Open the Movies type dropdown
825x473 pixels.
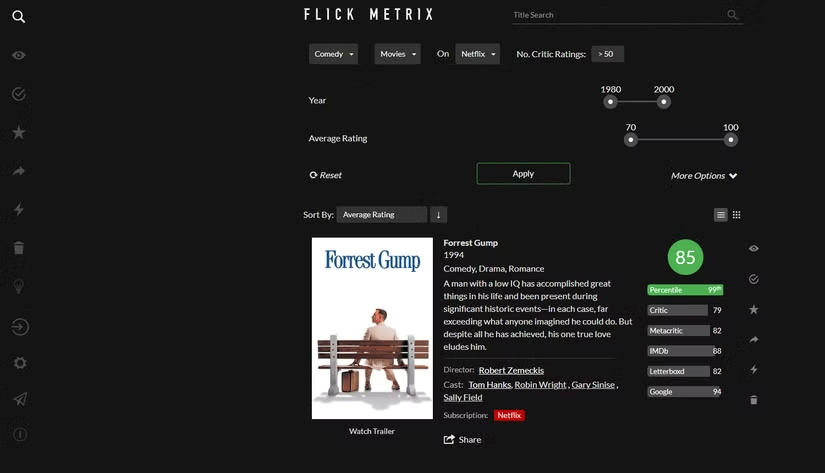click(397, 54)
